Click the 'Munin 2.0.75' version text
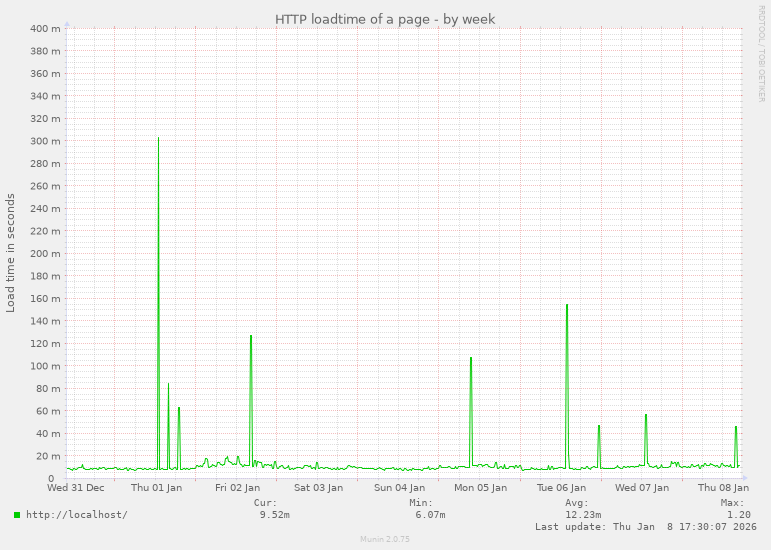This screenshot has width=771, height=550. coord(385,539)
